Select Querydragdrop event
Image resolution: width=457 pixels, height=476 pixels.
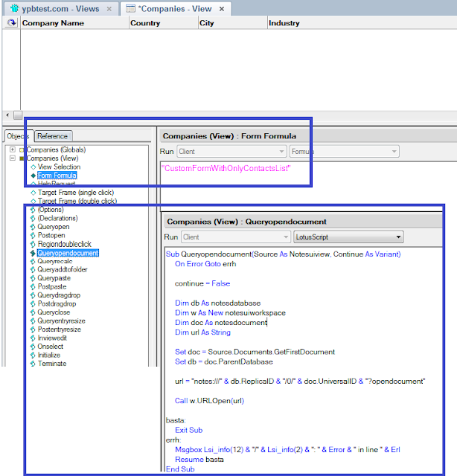pyautogui.click(x=59, y=295)
